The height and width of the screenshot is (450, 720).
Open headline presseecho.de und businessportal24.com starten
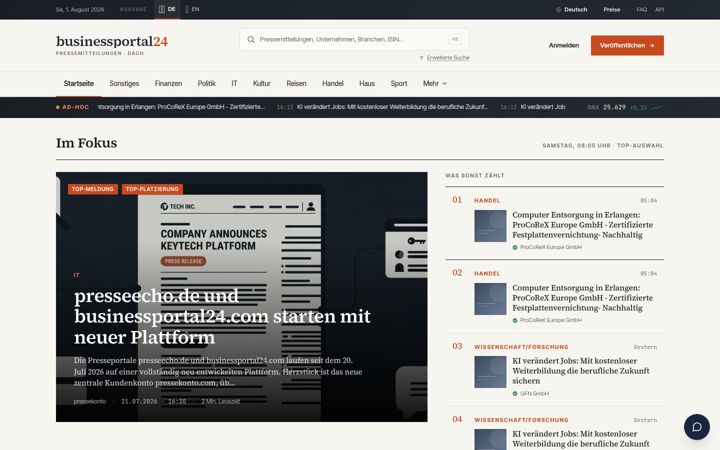pyautogui.click(x=222, y=316)
